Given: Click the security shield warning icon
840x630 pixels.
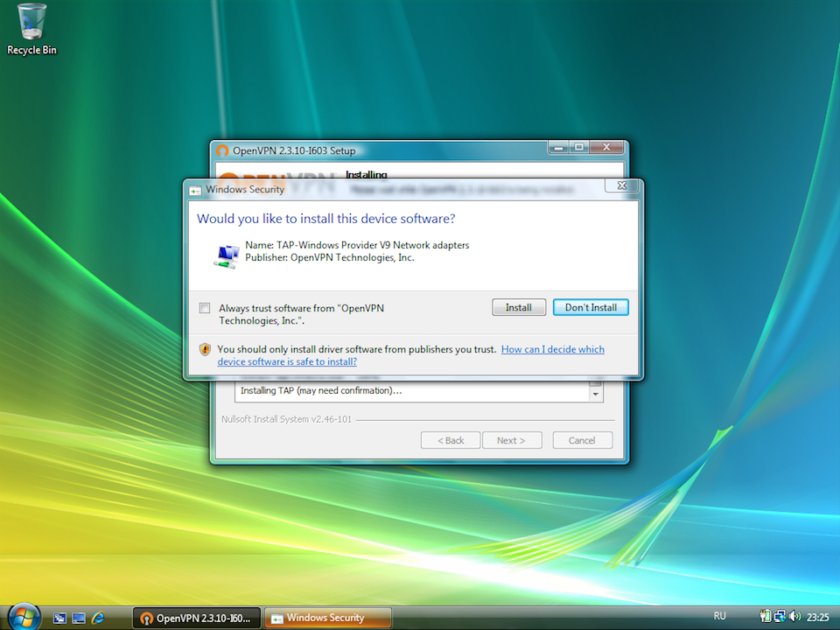Looking at the screenshot, I should pyautogui.click(x=205, y=349).
